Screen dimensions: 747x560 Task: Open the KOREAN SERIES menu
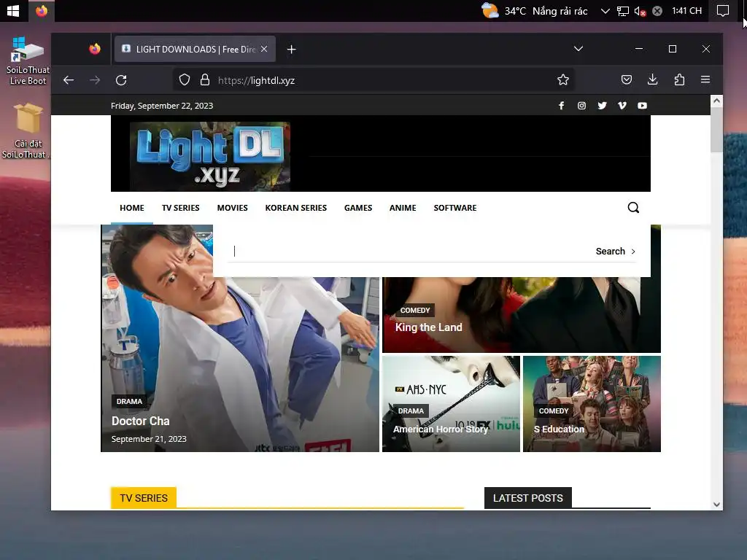tap(296, 208)
